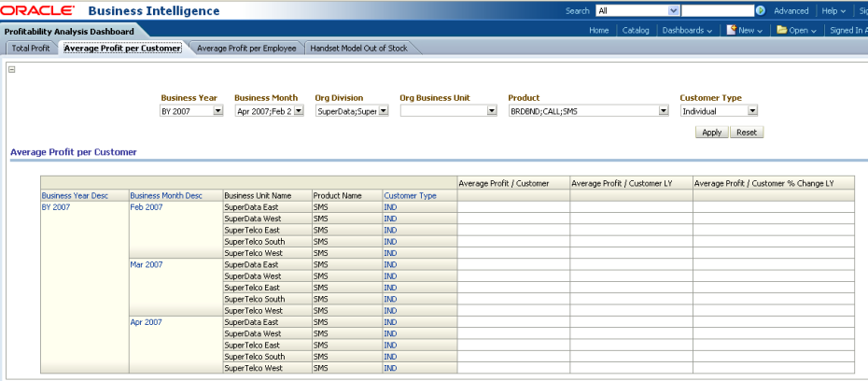Image resolution: width=868 pixels, height=381 pixels.
Task: Open the Help menu
Action: pos(833,10)
